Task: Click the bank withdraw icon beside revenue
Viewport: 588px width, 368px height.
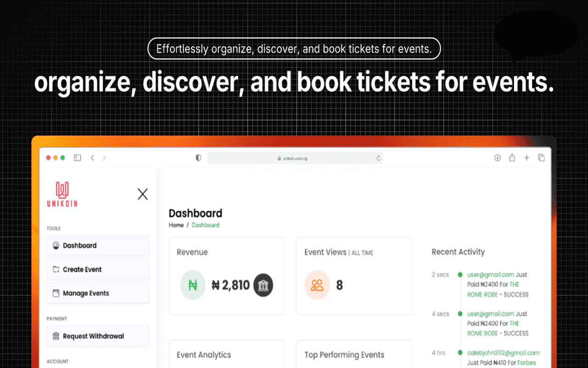Action: [x=263, y=285]
